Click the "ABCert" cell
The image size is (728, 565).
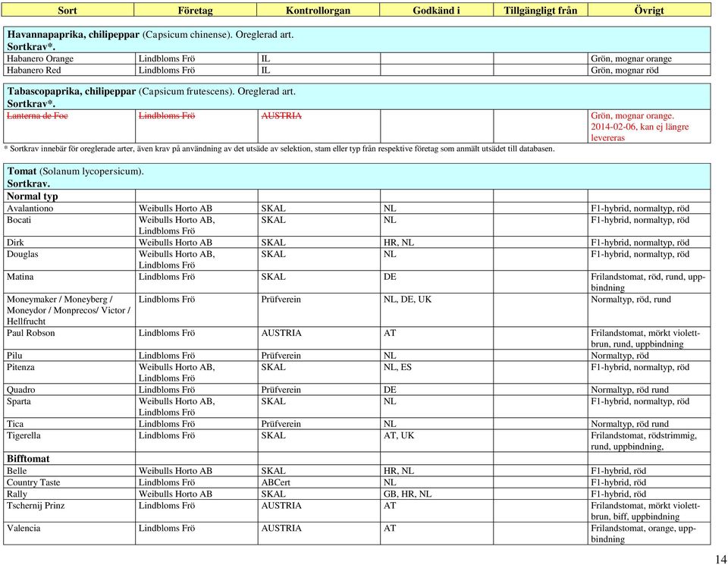pyautogui.click(x=276, y=482)
